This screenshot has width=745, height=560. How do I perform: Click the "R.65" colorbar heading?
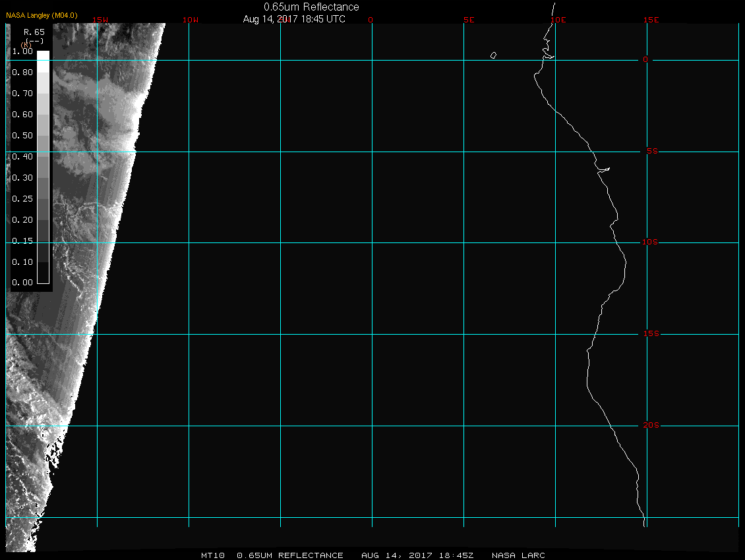(34, 32)
